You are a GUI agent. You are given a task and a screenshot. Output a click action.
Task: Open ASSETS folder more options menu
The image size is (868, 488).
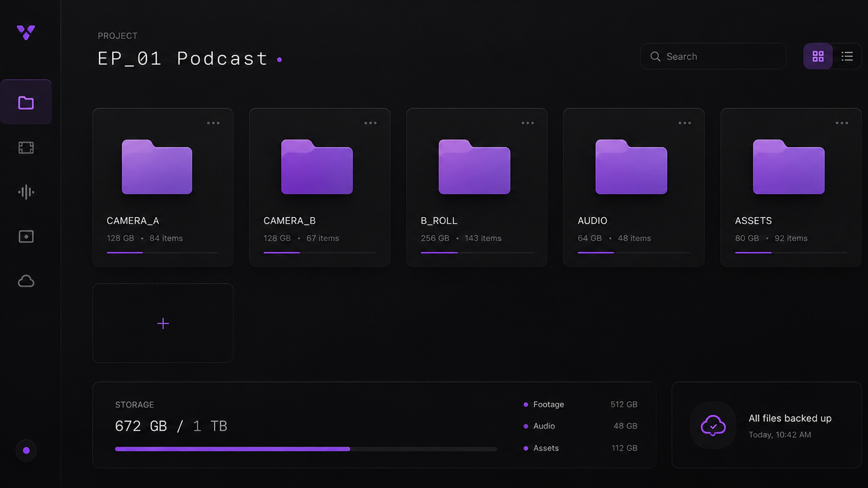(842, 123)
